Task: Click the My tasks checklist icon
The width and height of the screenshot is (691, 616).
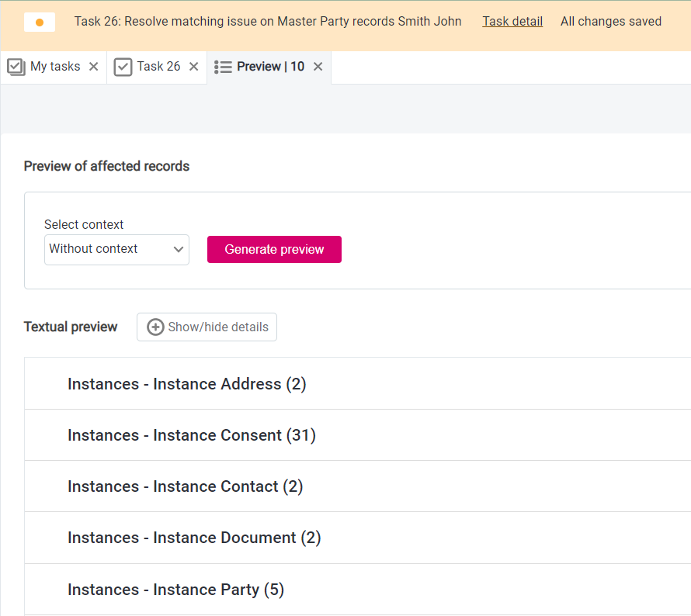Action: point(16,67)
